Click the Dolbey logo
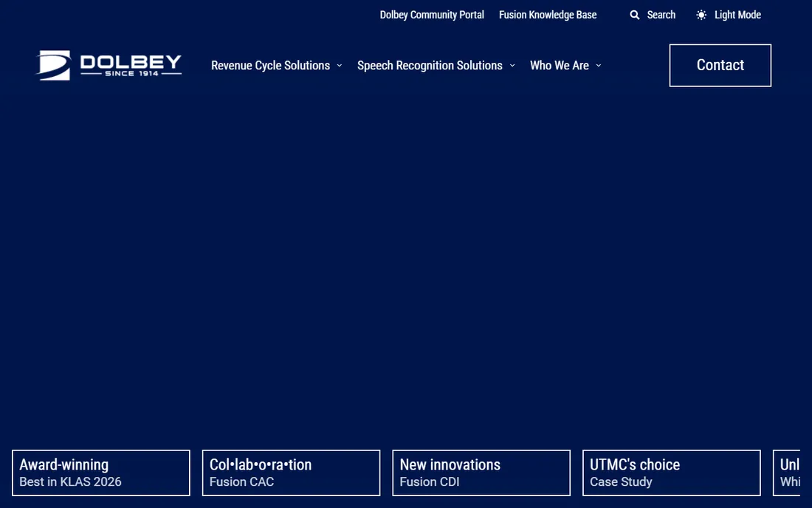The width and height of the screenshot is (812, 508). click(x=109, y=65)
